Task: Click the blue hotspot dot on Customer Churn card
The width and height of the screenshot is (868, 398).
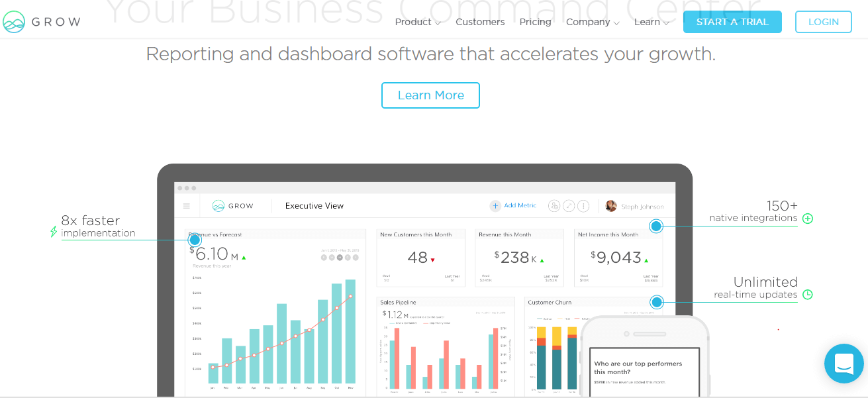Action: [656, 302]
